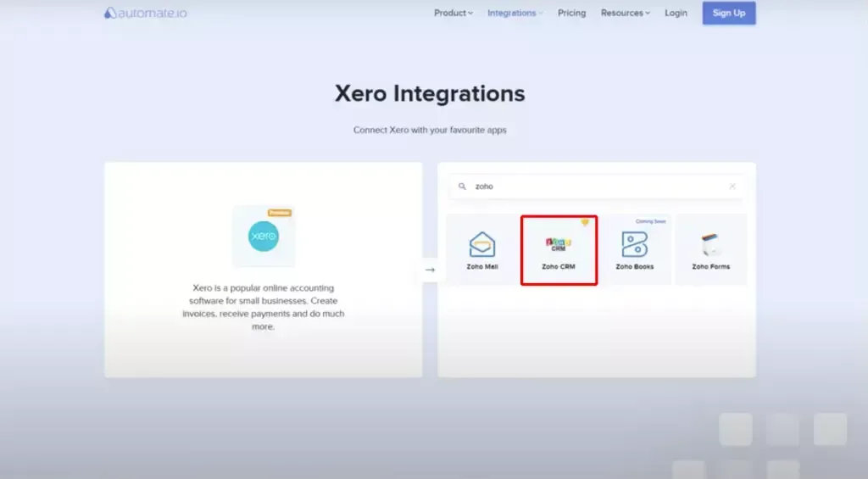
Task: Clear the zoho search text
Action: point(732,186)
